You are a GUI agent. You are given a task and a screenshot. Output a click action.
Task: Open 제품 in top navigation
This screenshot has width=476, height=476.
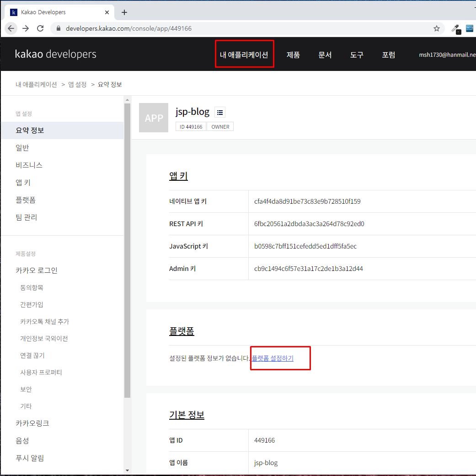pos(293,55)
